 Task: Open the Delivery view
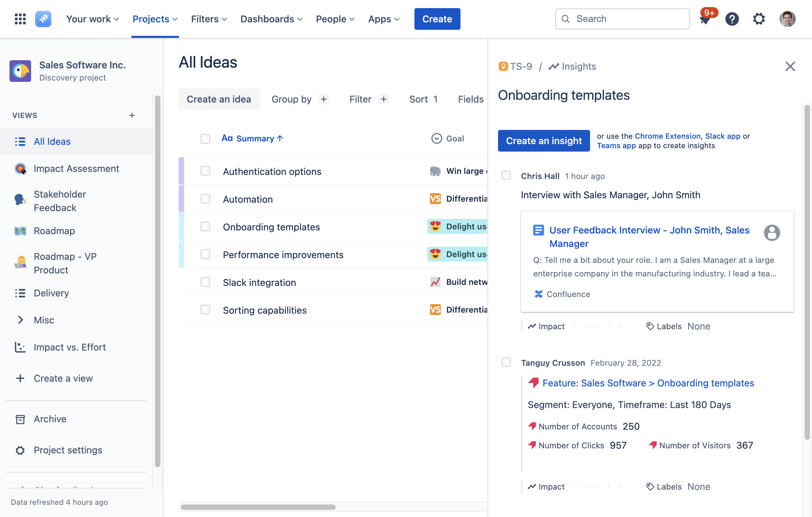point(76,293)
